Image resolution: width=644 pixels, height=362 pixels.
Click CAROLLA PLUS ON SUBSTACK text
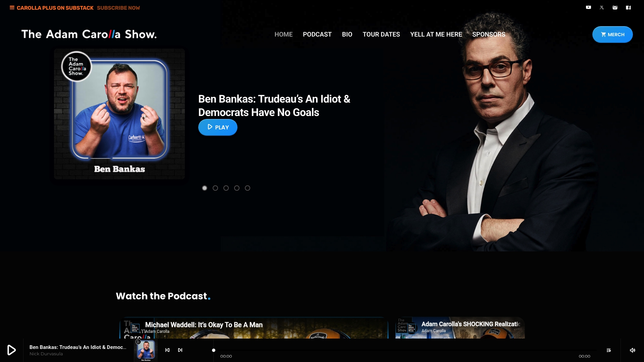pos(55,8)
